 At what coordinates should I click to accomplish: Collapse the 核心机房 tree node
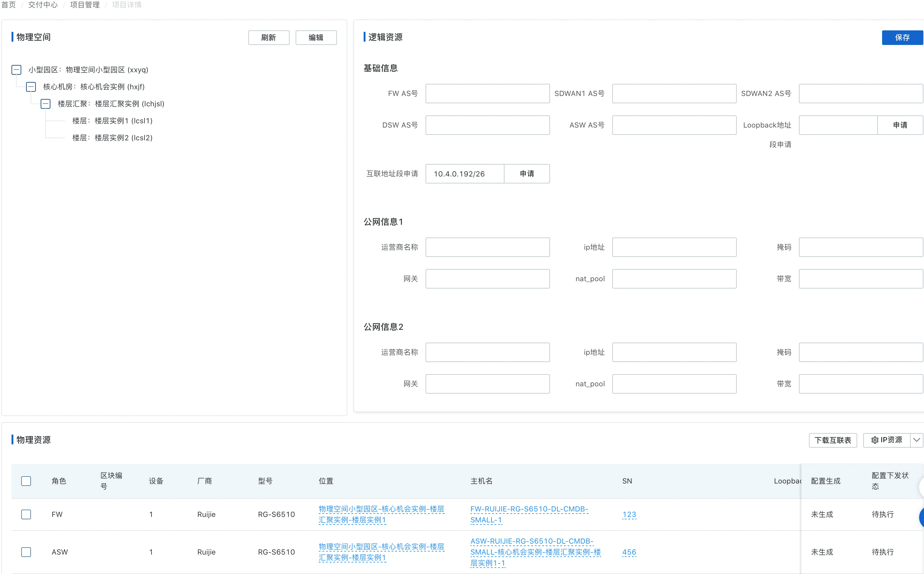coord(31,87)
